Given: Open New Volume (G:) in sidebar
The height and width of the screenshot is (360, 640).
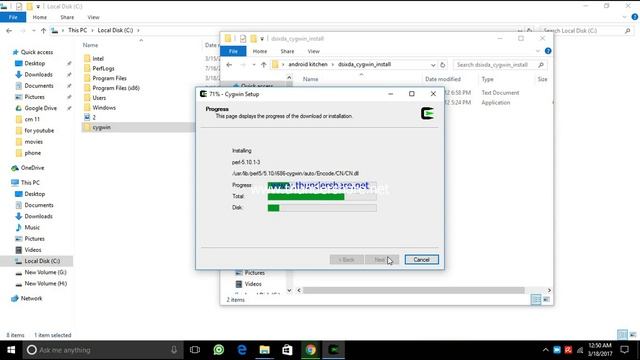Looking at the screenshot, I should [x=45, y=272].
